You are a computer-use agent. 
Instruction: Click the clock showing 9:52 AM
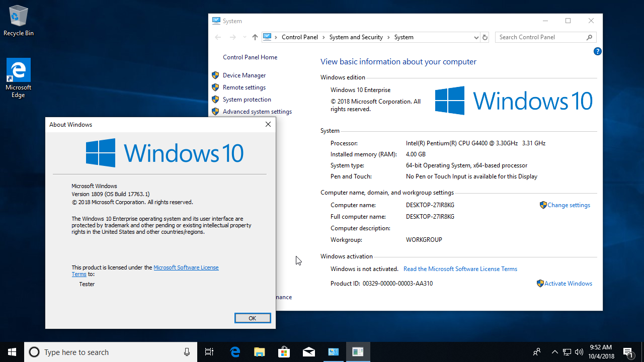[601, 347]
